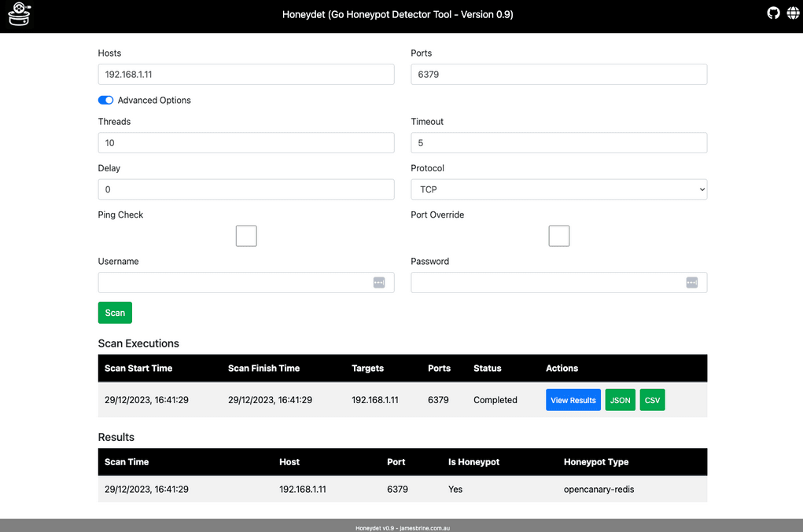The image size is (803, 532).
Task: Toggle the Advanced Options switch
Action: point(105,101)
